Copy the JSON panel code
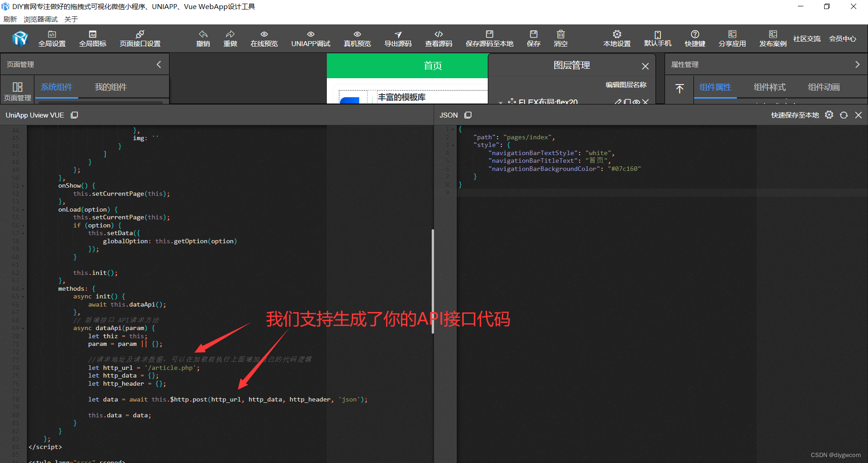The image size is (868, 463). [x=468, y=115]
